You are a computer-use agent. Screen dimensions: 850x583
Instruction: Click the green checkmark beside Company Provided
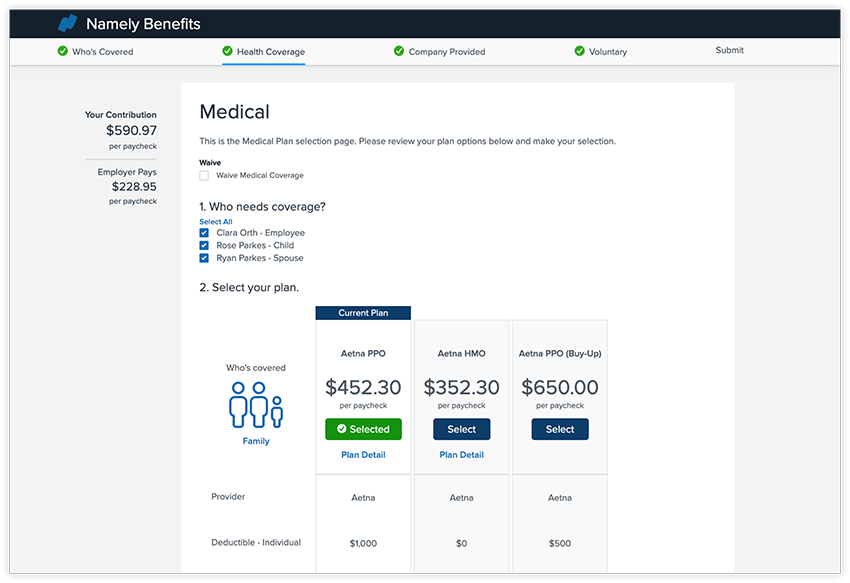[397, 50]
